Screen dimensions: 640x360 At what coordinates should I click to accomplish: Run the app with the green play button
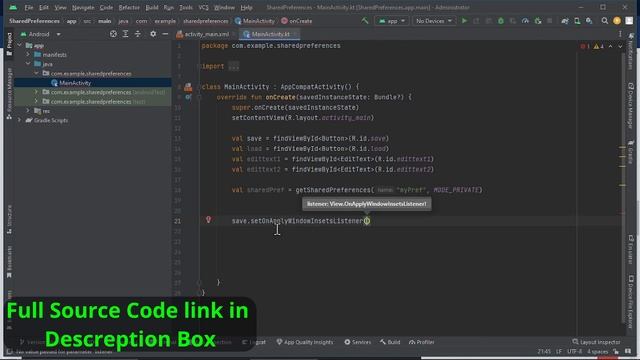[464, 21]
